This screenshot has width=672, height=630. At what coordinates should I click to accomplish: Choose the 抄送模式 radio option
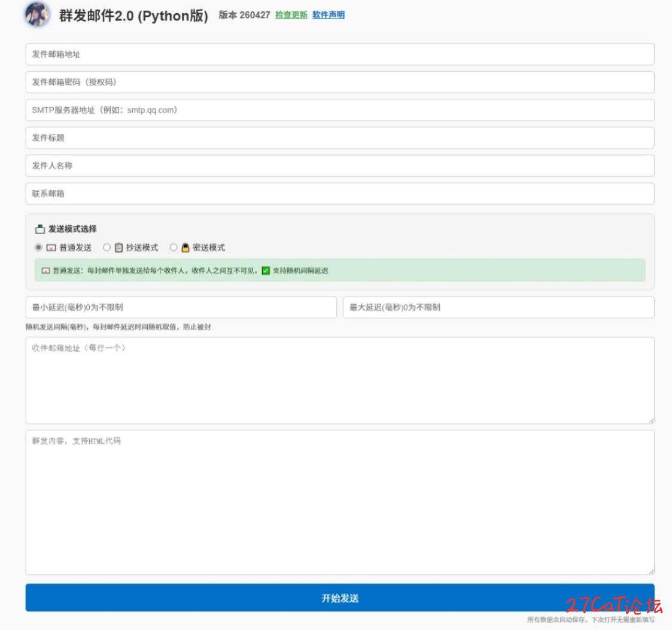107,247
